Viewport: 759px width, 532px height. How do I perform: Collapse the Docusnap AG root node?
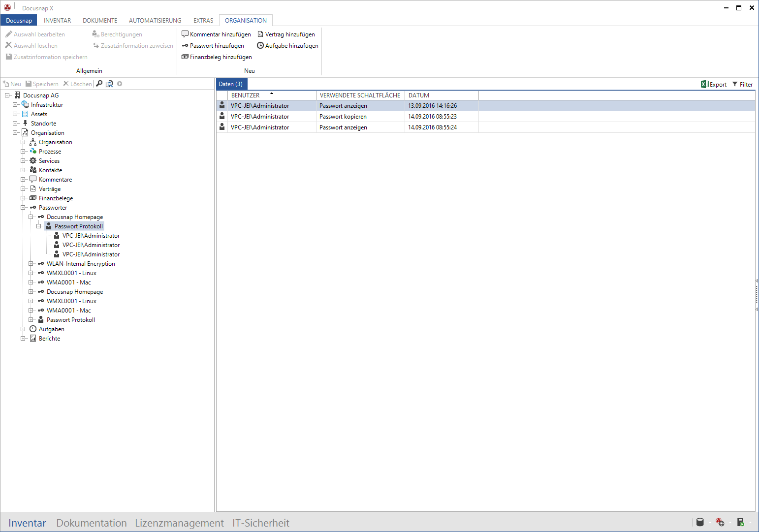(x=7, y=95)
